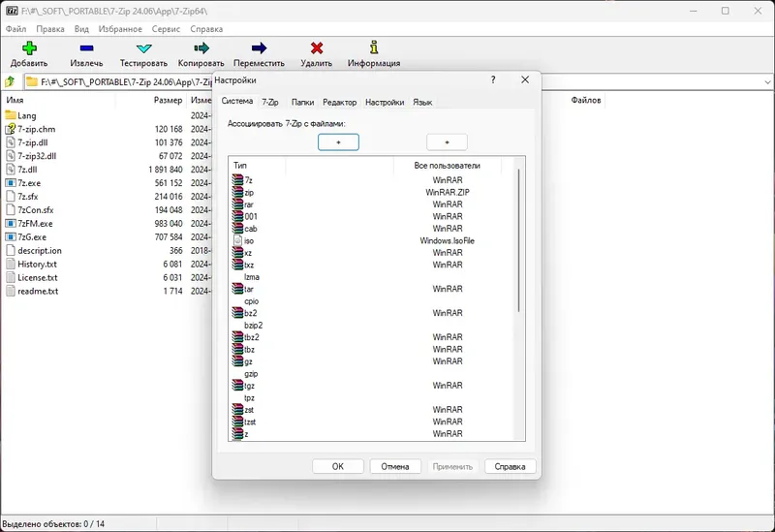
Task: Select the Система tab
Action: 237,101
